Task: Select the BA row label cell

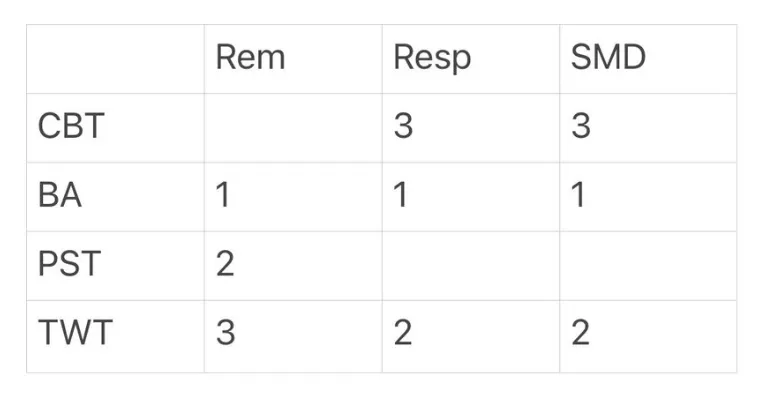Action: (x=115, y=196)
